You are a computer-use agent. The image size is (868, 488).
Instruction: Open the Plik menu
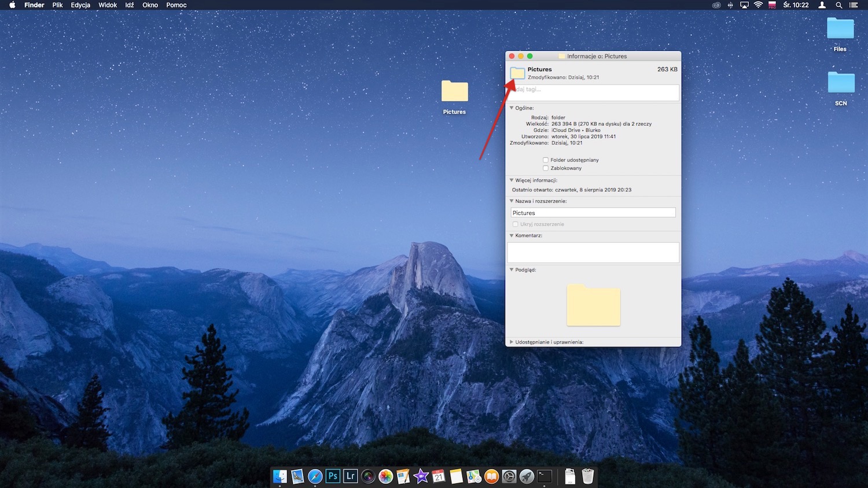point(57,5)
